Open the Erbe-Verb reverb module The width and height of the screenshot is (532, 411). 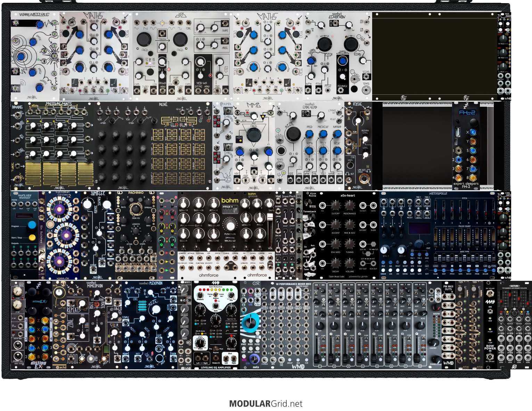(x=310, y=146)
